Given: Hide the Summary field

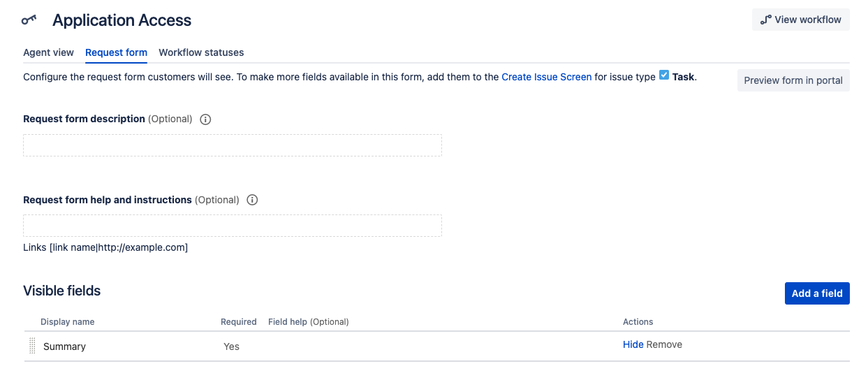Looking at the screenshot, I should [633, 344].
